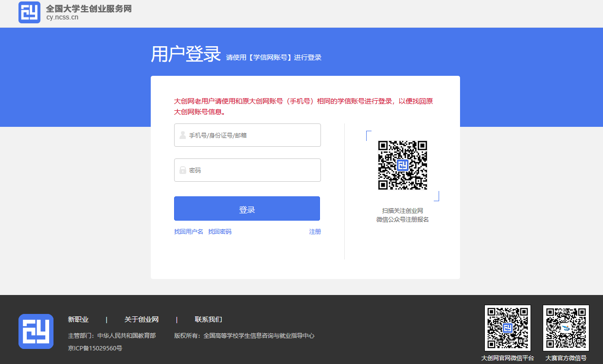Open 关于创业网 in the footer menu

(142, 319)
